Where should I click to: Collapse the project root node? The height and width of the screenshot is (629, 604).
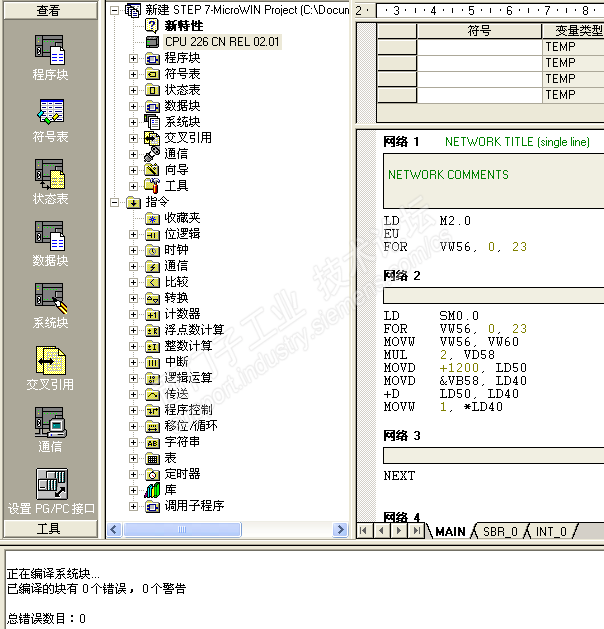click(115, 10)
